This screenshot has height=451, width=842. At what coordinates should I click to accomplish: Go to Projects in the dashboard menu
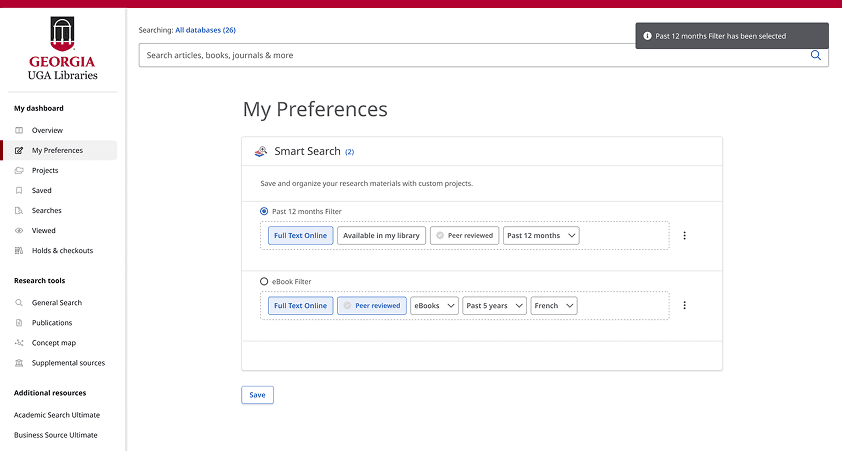click(45, 171)
